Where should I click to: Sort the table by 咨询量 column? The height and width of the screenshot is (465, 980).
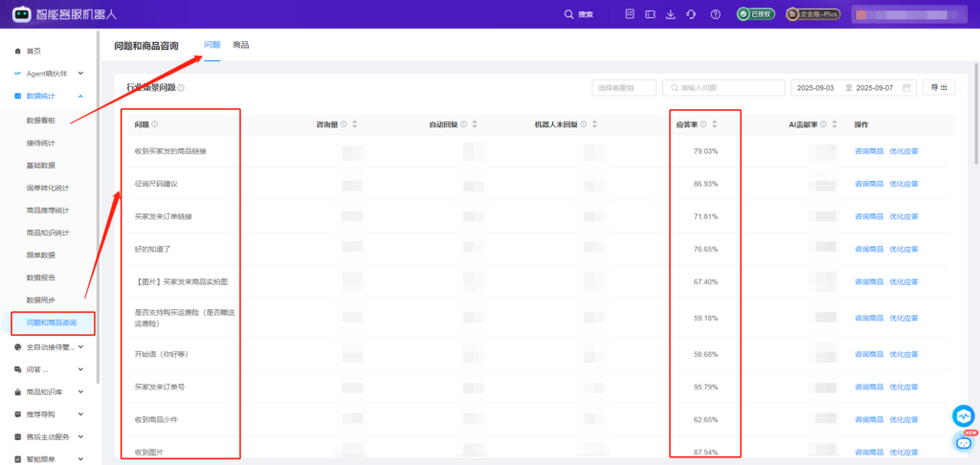coord(355,124)
